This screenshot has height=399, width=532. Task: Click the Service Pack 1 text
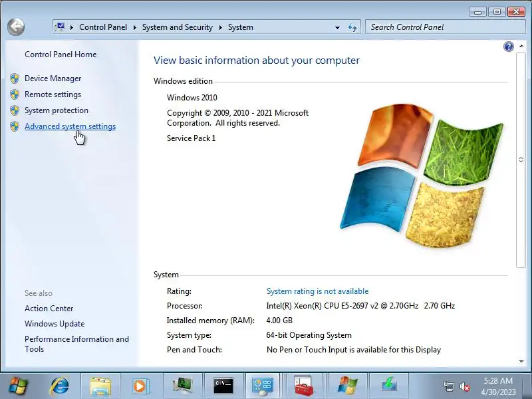[191, 138]
